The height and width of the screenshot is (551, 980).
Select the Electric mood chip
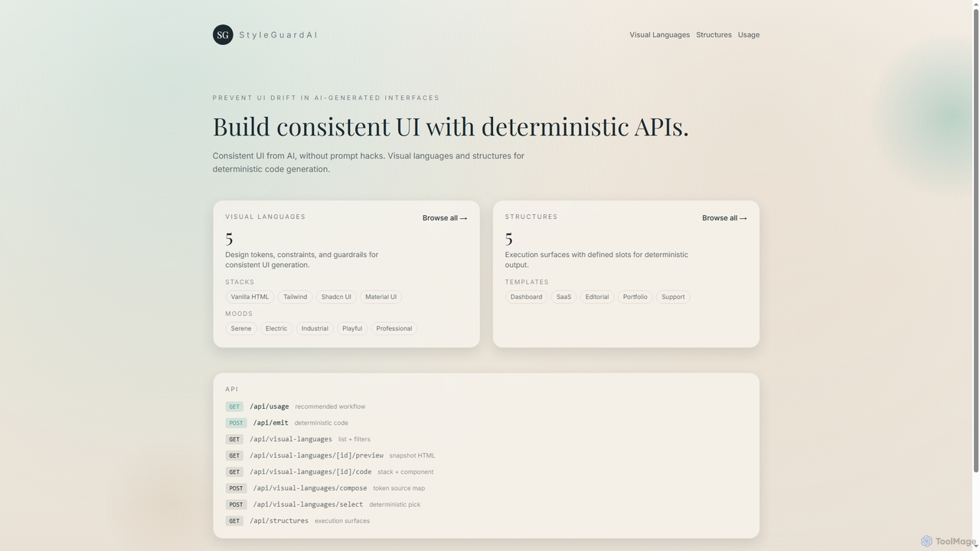point(276,328)
